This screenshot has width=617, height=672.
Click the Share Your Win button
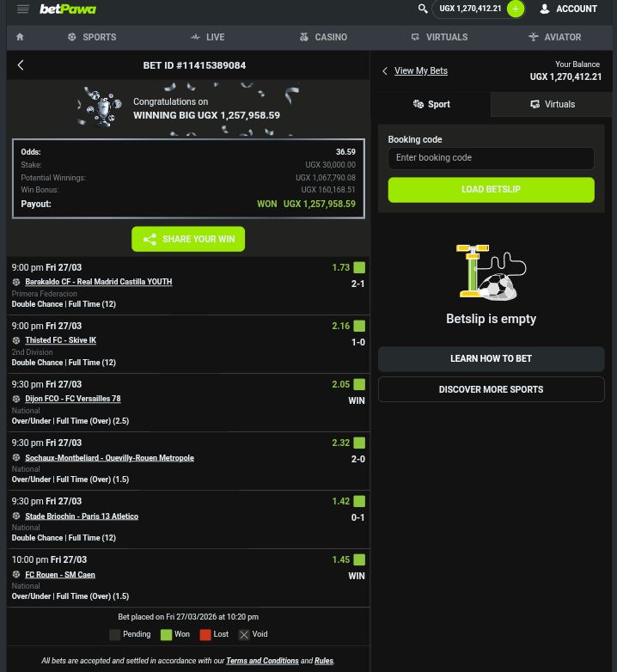coord(188,239)
